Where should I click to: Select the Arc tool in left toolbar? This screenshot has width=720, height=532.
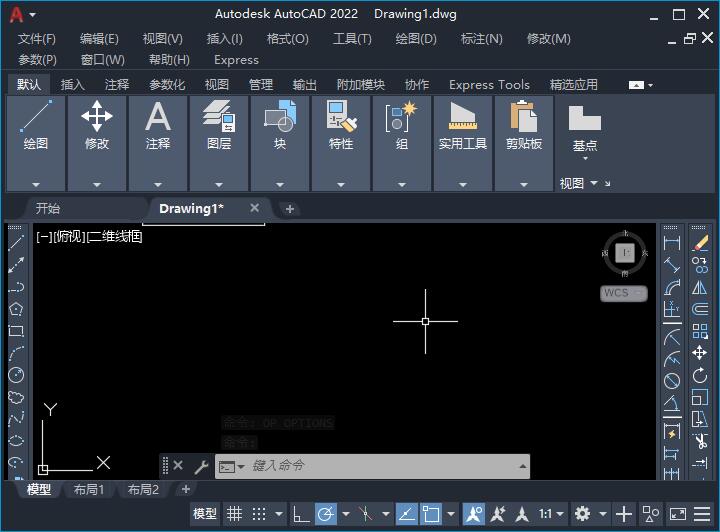tap(16, 353)
